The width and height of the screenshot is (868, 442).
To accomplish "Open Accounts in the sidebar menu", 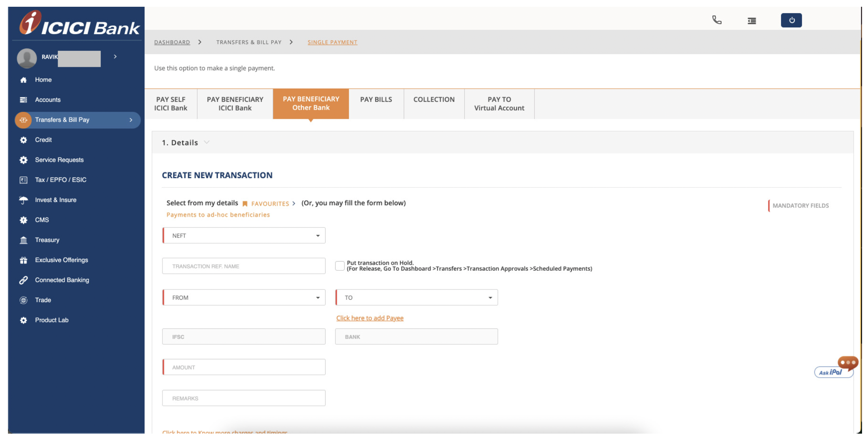I will coord(48,100).
